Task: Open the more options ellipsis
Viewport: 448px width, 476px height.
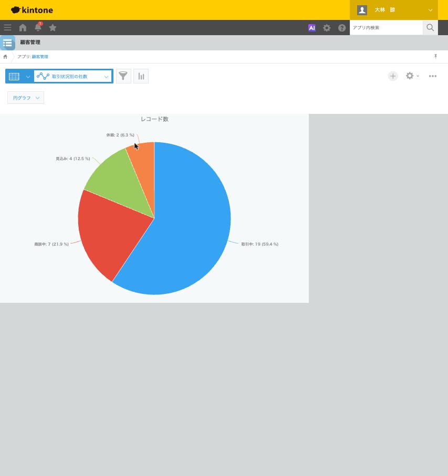Action: pos(433,76)
